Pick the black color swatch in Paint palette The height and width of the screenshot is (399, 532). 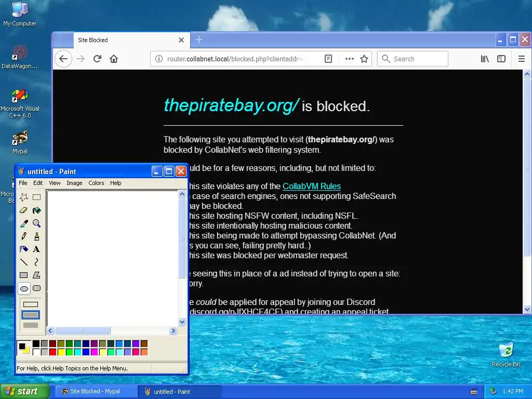coord(36,344)
